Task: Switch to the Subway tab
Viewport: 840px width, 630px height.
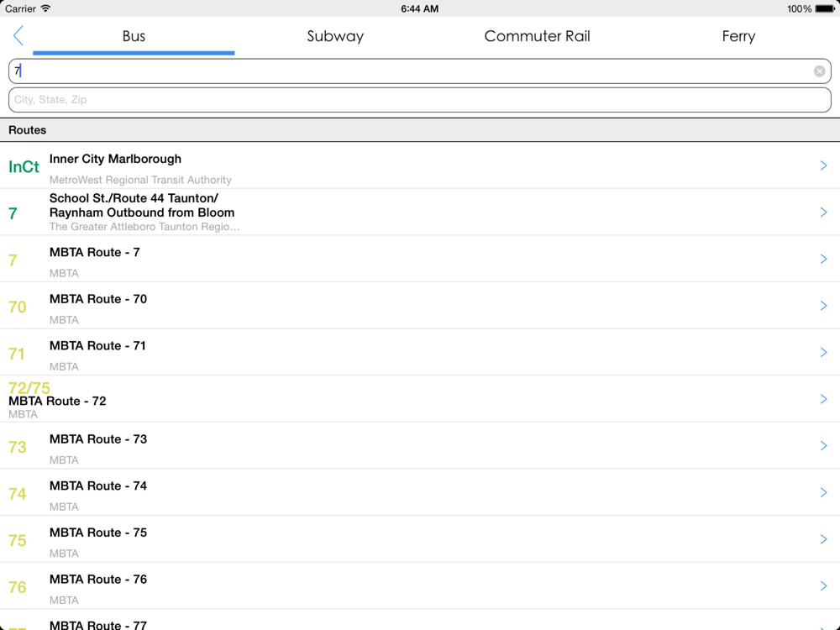Action: 335,36
